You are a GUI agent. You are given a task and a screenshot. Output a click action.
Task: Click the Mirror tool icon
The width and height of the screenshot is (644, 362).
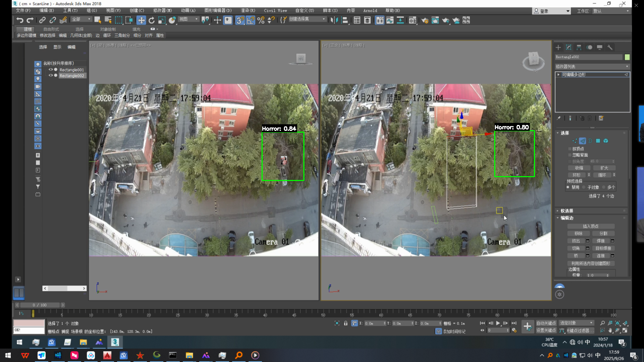(334, 20)
